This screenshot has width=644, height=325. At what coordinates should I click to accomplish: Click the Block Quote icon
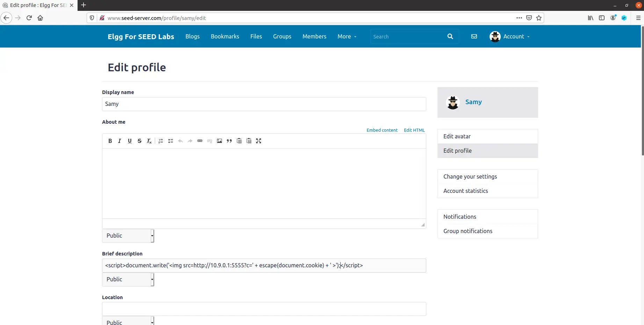(229, 141)
